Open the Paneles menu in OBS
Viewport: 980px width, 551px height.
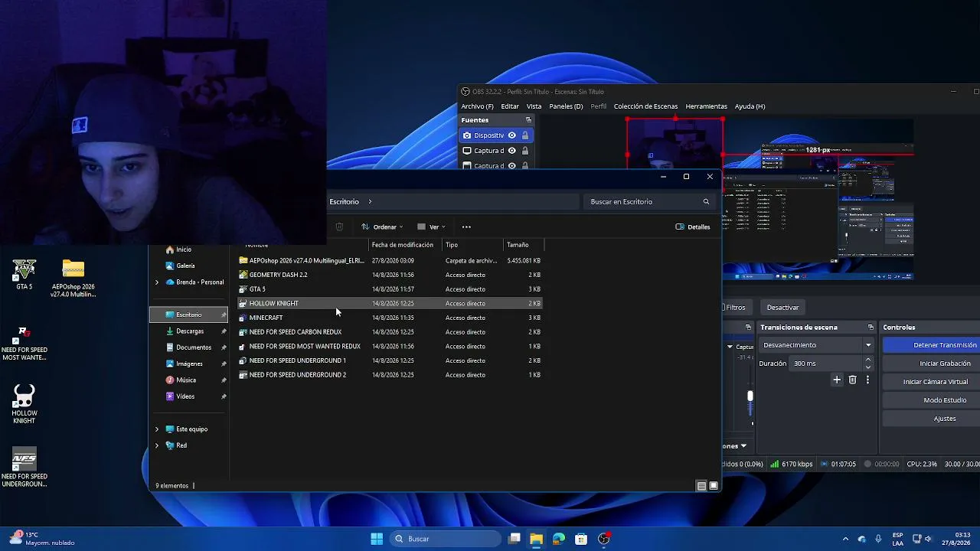click(566, 106)
